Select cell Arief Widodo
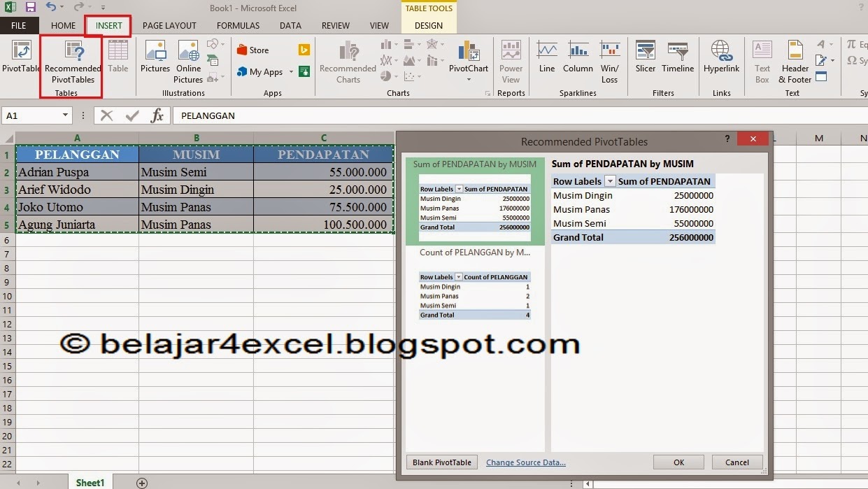 point(77,190)
